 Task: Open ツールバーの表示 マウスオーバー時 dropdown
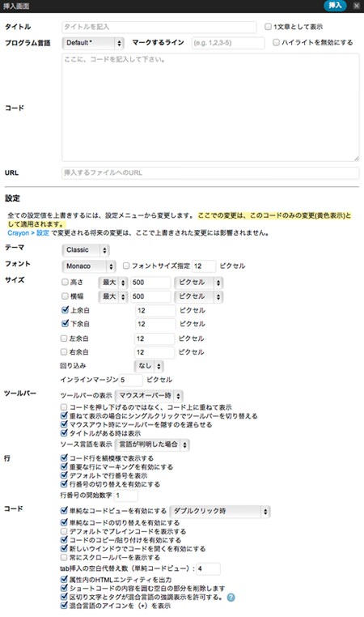pos(149,396)
